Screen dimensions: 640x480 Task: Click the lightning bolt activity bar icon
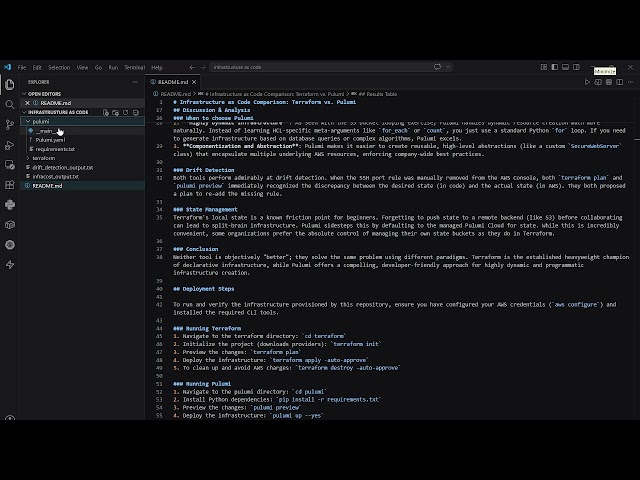(x=10, y=264)
